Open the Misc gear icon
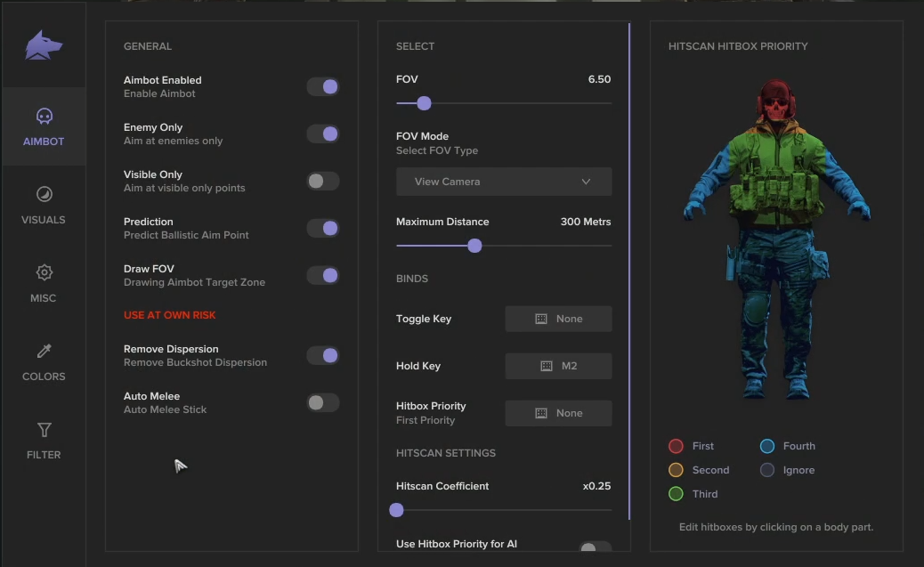The width and height of the screenshot is (924, 567). (x=45, y=272)
